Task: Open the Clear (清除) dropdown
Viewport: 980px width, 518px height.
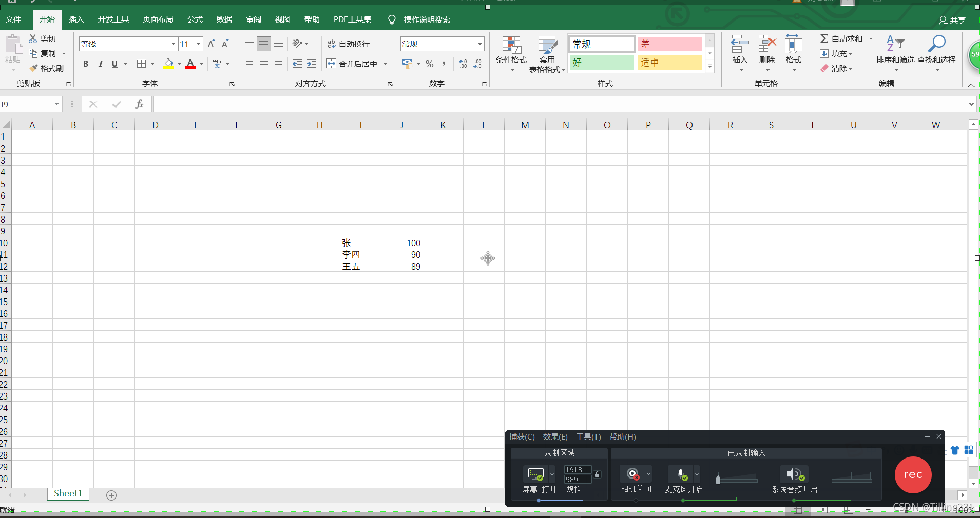Action: click(x=836, y=68)
